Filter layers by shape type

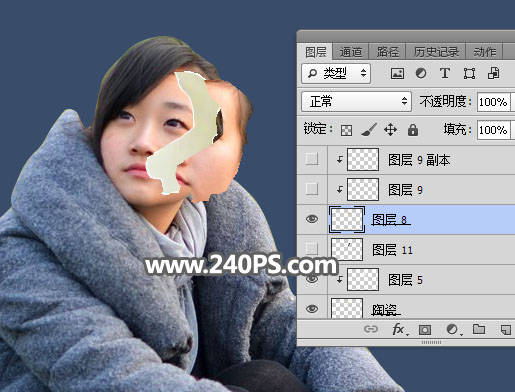tap(469, 73)
